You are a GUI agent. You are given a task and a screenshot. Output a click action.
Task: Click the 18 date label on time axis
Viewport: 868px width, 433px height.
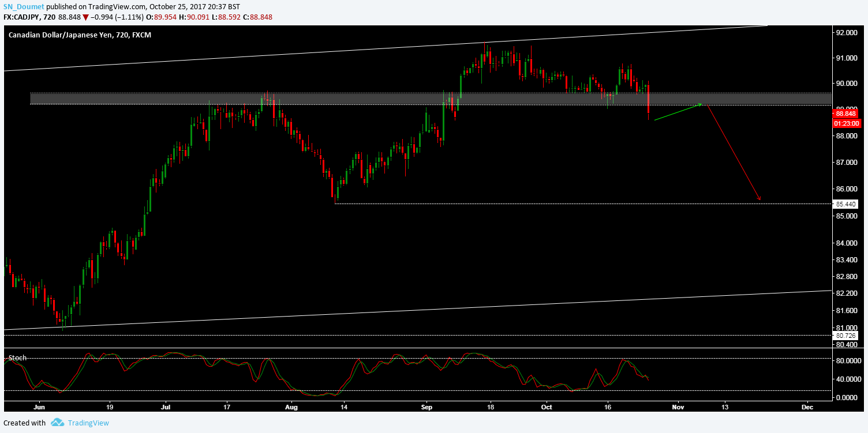click(x=491, y=407)
